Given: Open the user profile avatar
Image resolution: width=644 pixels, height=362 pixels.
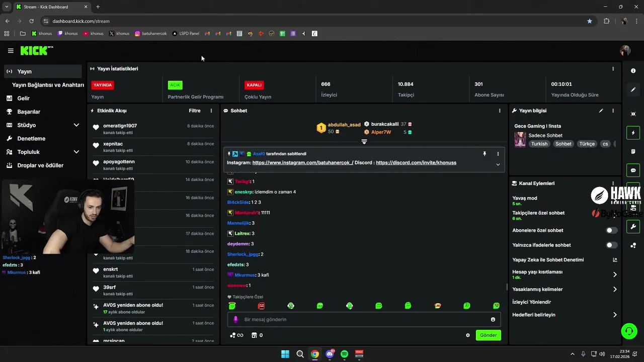Looking at the screenshot, I should (625, 50).
